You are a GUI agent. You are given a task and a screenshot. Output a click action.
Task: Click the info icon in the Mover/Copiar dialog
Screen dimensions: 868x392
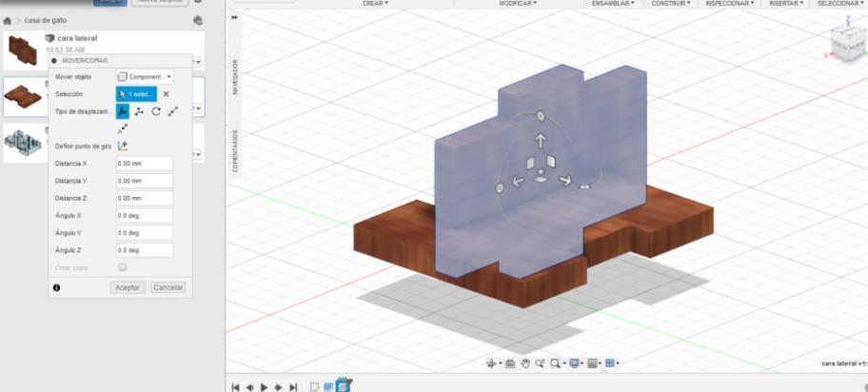pyautogui.click(x=56, y=287)
